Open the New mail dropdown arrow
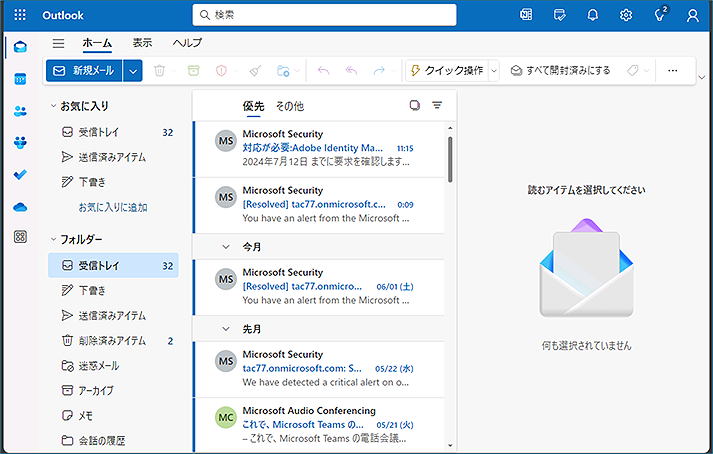The width and height of the screenshot is (713, 454). pyautogui.click(x=133, y=71)
